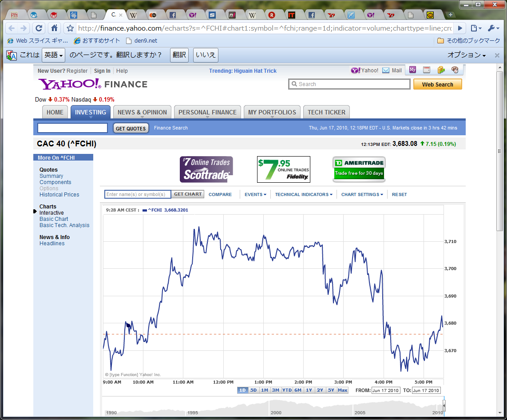The height and width of the screenshot is (420, 507).
Task: Switch to the My Portfolios tab
Action: [x=272, y=112]
